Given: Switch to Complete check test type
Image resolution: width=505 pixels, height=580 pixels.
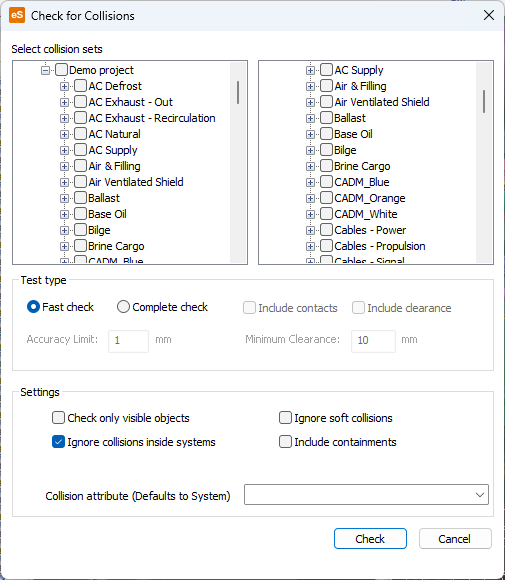Looking at the screenshot, I should (123, 307).
